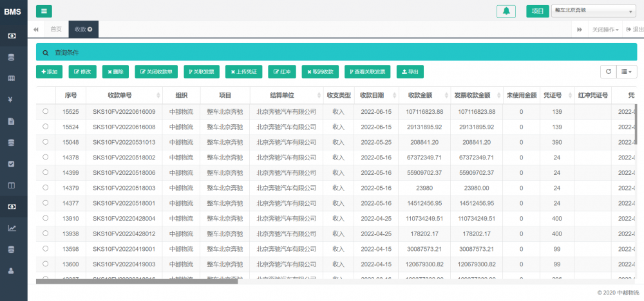Open the user profile sidebar menu
The height and width of the screenshot is (301, 644).
(x=12, y=271)
